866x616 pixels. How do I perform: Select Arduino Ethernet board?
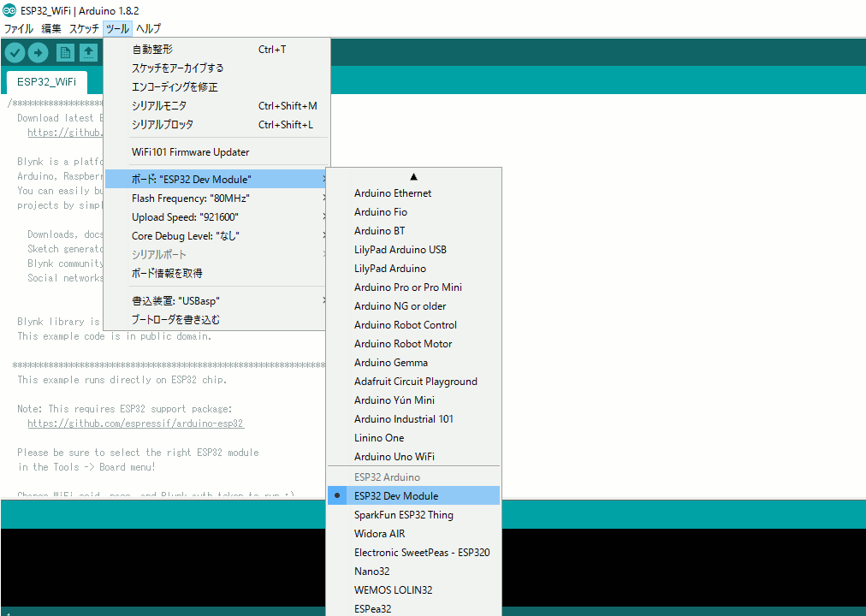pos(413,193)
